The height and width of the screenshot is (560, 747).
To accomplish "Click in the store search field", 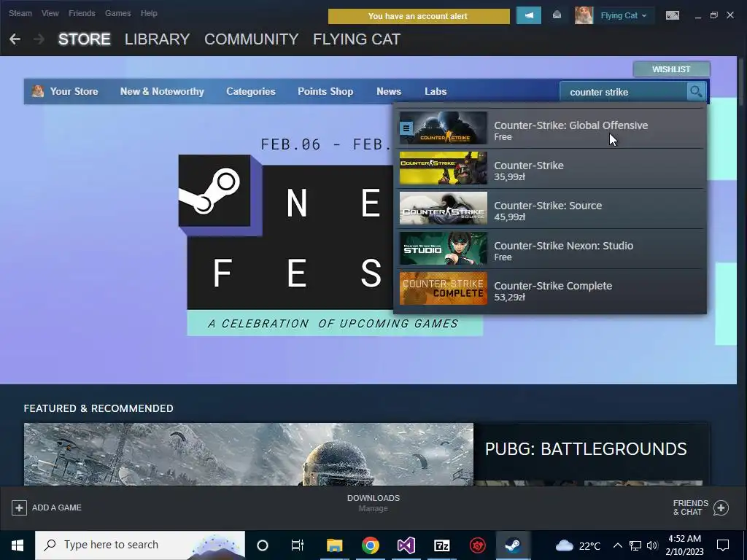I will click(x=623, y=92).
